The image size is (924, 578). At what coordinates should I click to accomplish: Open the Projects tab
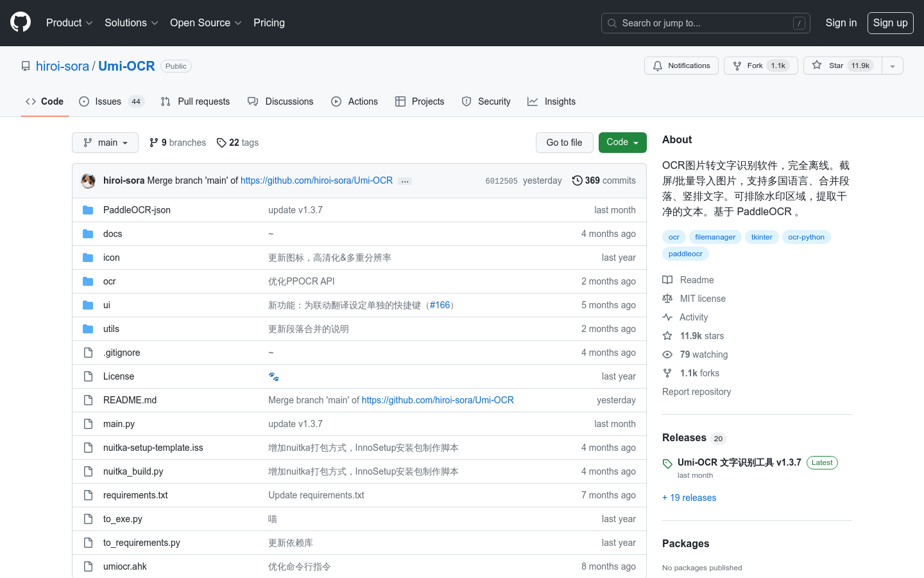tap(420, 101)
